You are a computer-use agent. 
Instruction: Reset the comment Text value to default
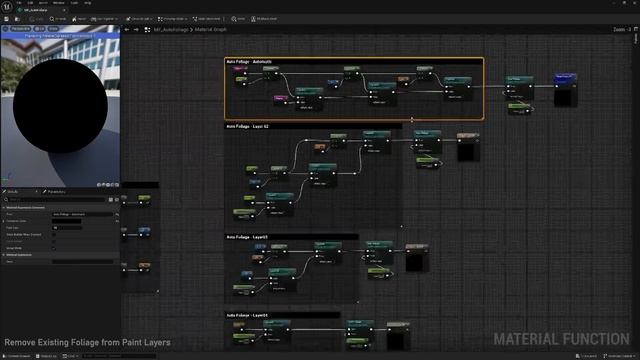pos(117,214)
